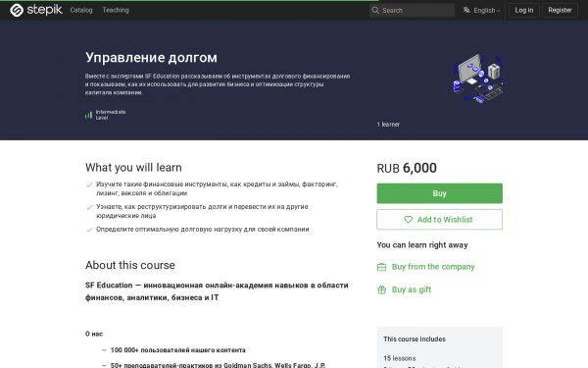Click the language translate icon
The height and width of the screenshot is (368, 588).
(x=466, y=10)
